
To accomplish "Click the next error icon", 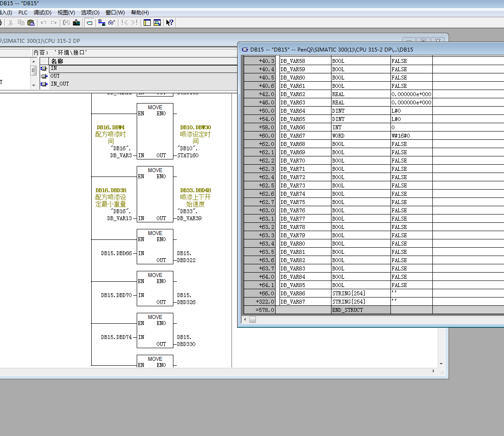I will coord(135,23).
